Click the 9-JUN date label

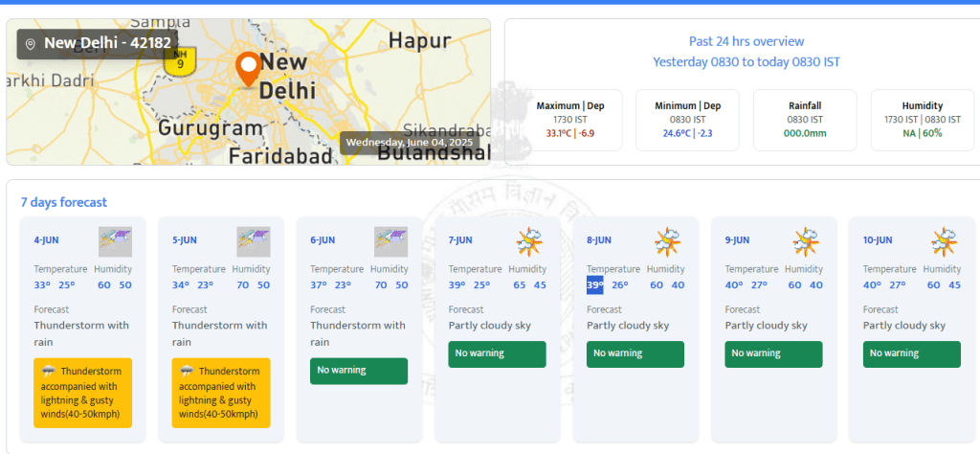coord(737,240)
